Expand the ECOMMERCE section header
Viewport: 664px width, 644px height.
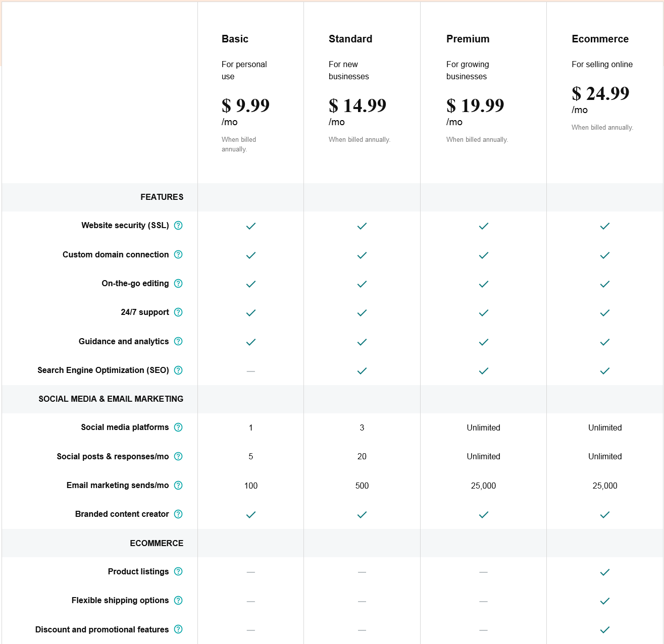click(x=157, y=543)
